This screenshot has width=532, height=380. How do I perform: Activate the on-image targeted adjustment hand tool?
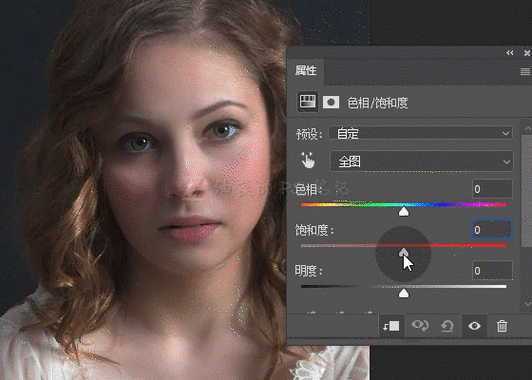click(308, 160)
